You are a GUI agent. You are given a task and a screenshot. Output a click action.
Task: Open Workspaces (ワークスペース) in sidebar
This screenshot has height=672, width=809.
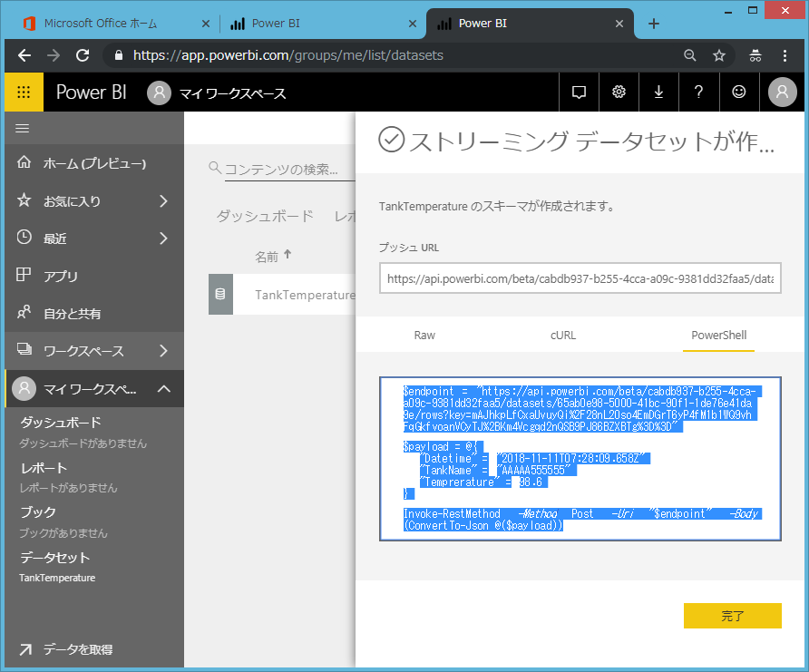coord(84,351)
